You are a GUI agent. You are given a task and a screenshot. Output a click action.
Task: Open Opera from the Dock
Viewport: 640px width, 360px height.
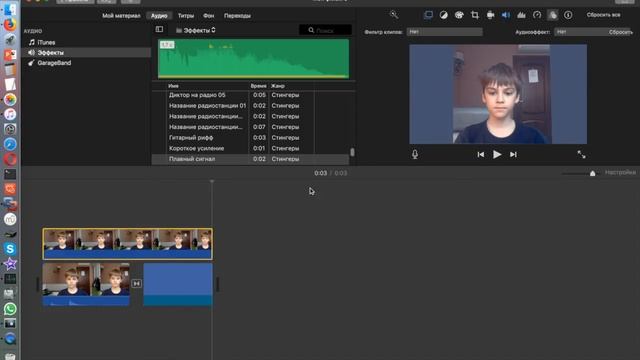pyautogui.click(x=10, y=159)
